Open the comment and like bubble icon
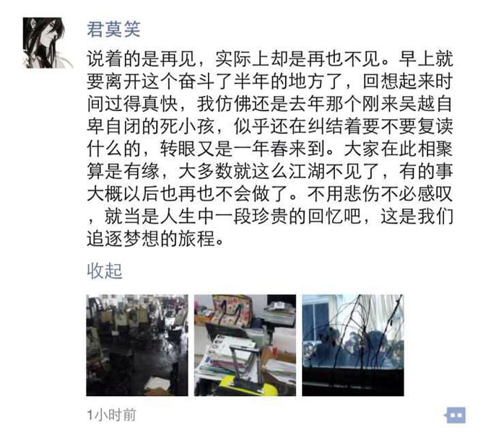 click(x=455, y=415)
